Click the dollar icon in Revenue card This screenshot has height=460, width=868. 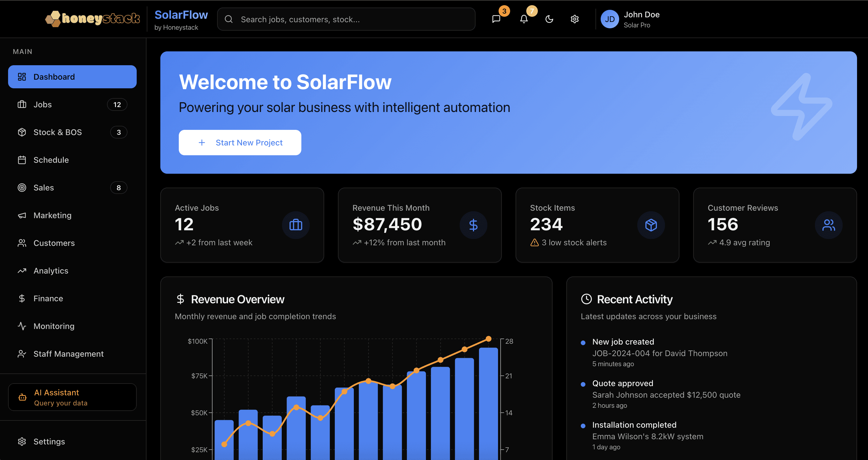[473, 225]
